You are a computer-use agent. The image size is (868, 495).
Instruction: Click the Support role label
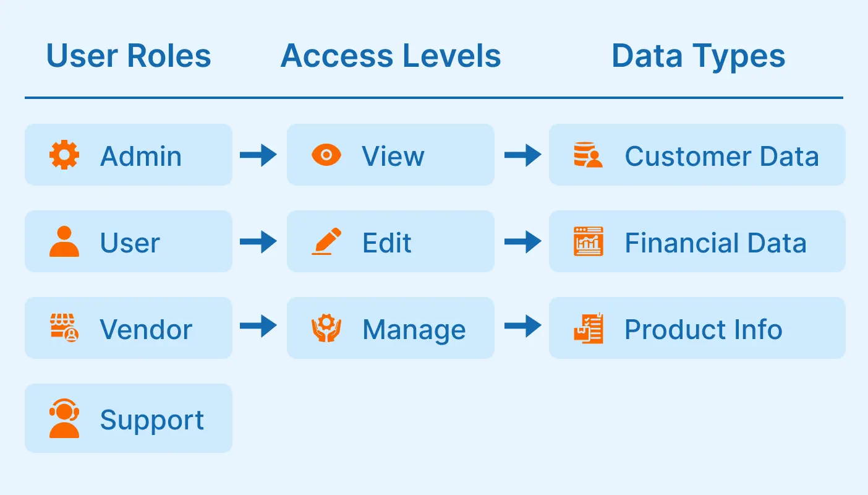tap(152, 420)
